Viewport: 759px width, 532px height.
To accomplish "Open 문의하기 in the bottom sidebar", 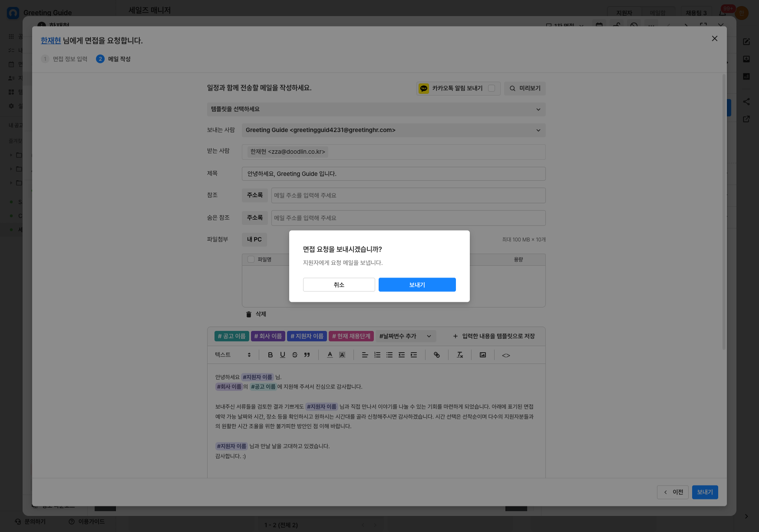I will [x=30, y=522].
